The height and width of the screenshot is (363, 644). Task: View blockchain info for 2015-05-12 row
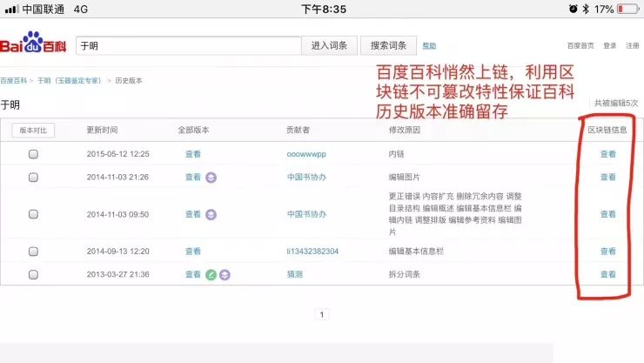pyautogui.click(x=607, y=154)
